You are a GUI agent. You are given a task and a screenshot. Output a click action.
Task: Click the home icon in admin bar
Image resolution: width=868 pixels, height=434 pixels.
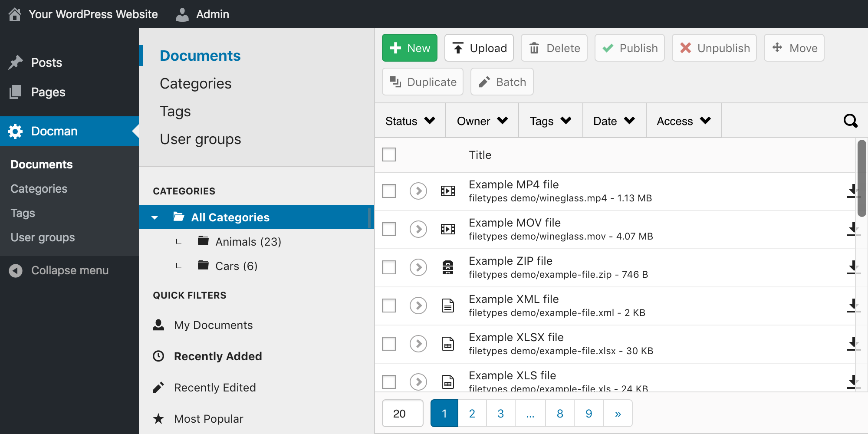[x=15, y=14]
